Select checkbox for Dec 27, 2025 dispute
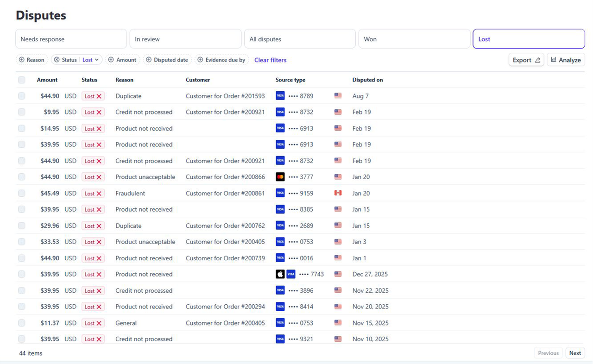The width and height of the screenshot is (593, 364). point(22,274)
